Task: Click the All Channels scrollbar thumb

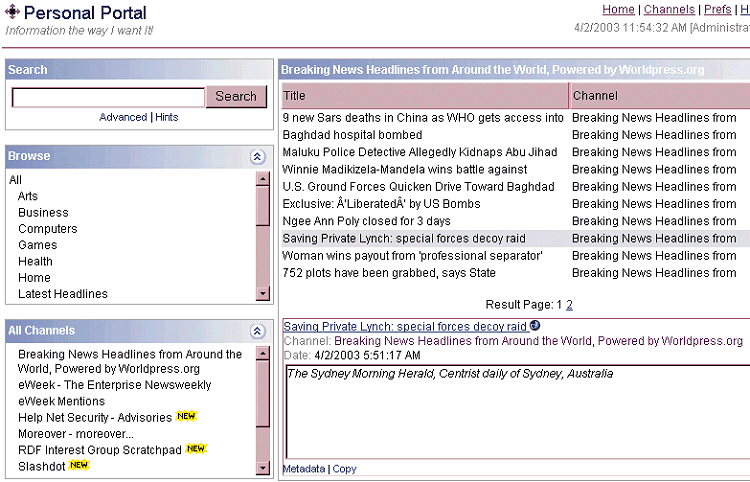Action: tap(263, 394)
